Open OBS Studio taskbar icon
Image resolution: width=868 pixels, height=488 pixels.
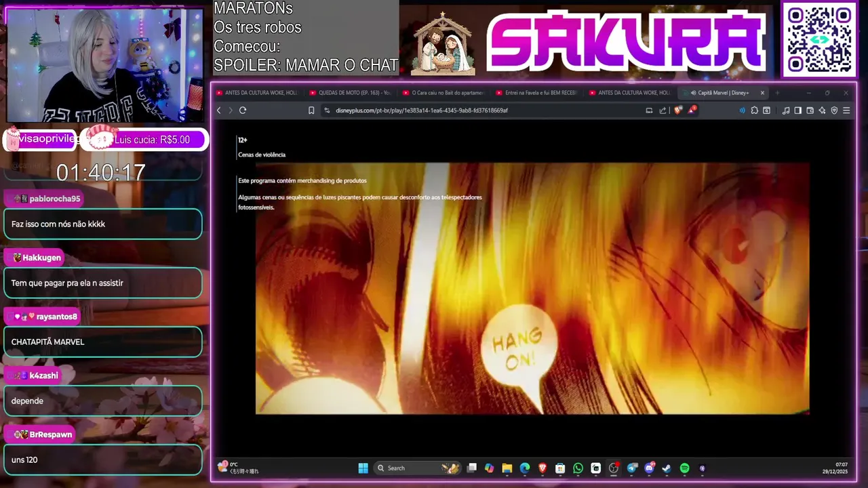pyautogui.click(x=614, y=468)
